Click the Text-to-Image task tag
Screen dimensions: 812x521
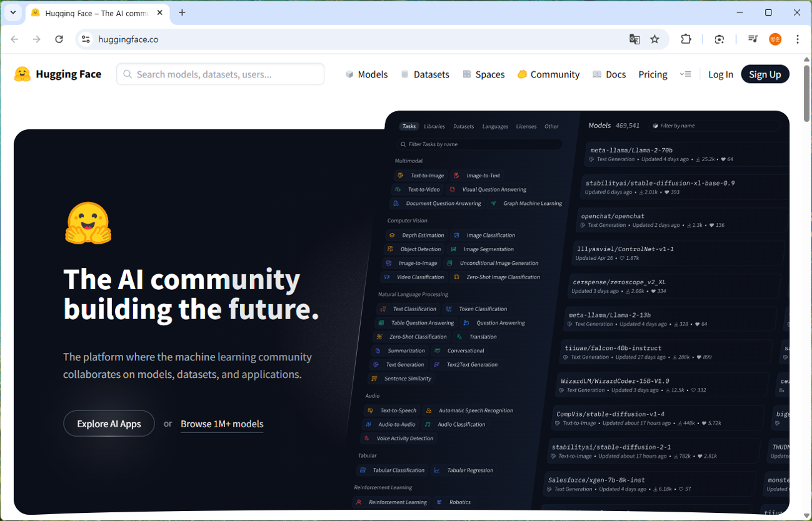[421, 176]
